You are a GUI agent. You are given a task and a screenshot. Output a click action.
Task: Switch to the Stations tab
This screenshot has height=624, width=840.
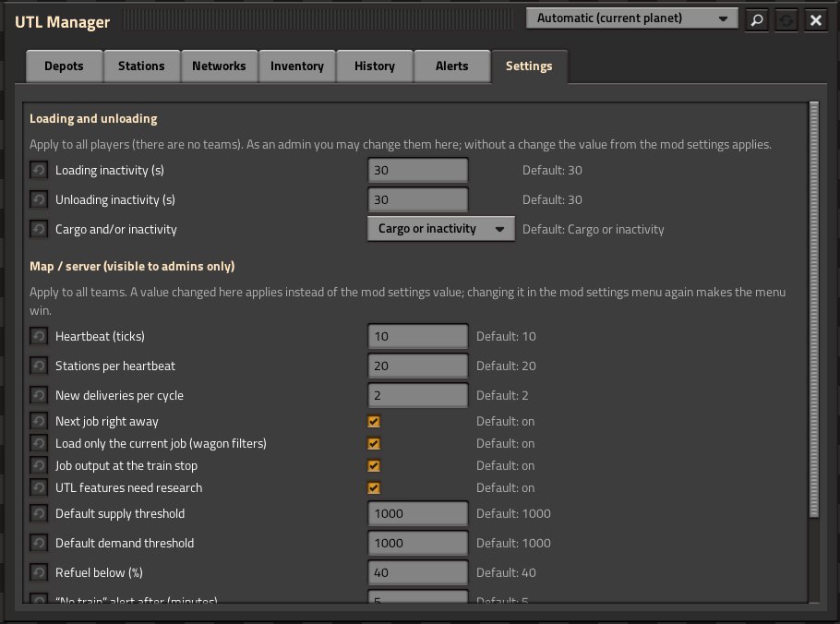point(141,66)
